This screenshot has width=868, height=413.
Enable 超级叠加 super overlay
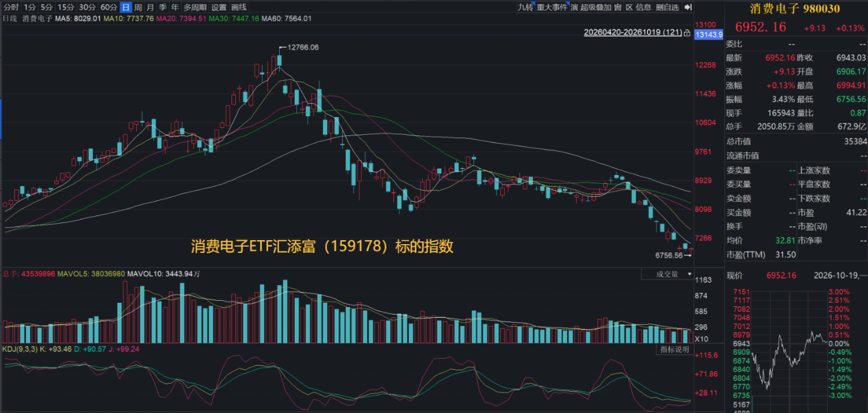coord(596,7)
